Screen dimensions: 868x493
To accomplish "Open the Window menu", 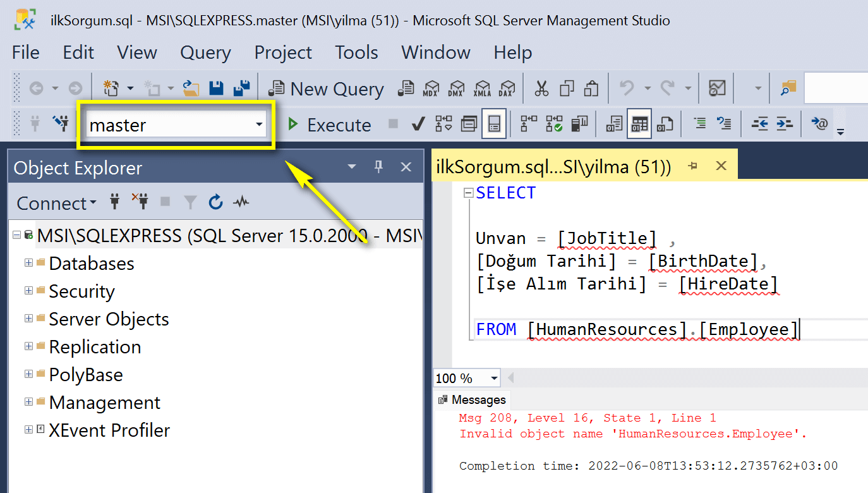I will coord(436,52).
